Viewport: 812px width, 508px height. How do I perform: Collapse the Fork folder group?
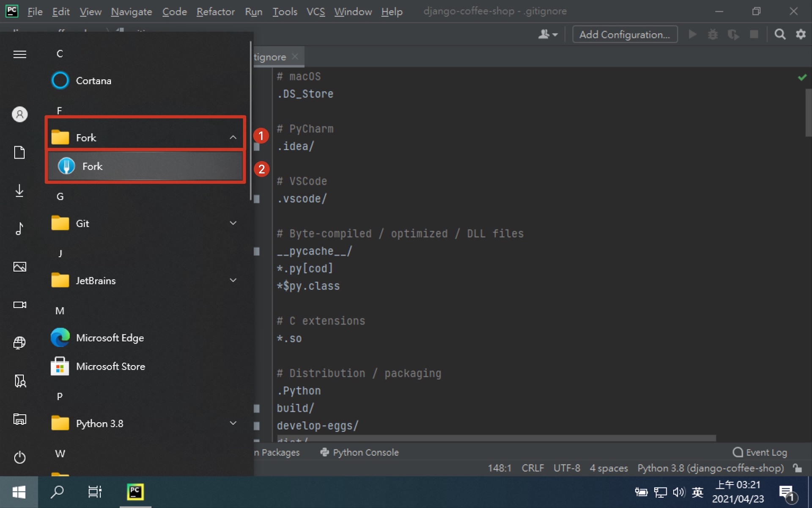click(233, 137)
